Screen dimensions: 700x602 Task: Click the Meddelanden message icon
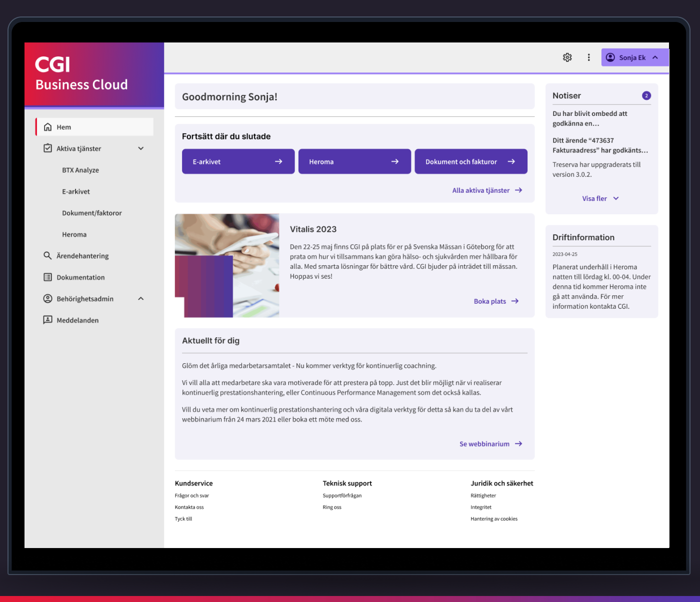47,320
